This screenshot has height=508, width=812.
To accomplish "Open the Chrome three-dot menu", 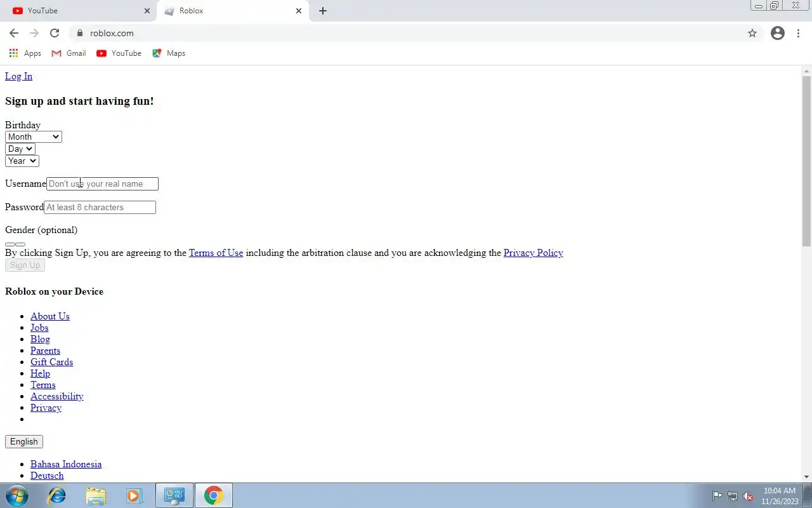I will [x=798, y=33].
